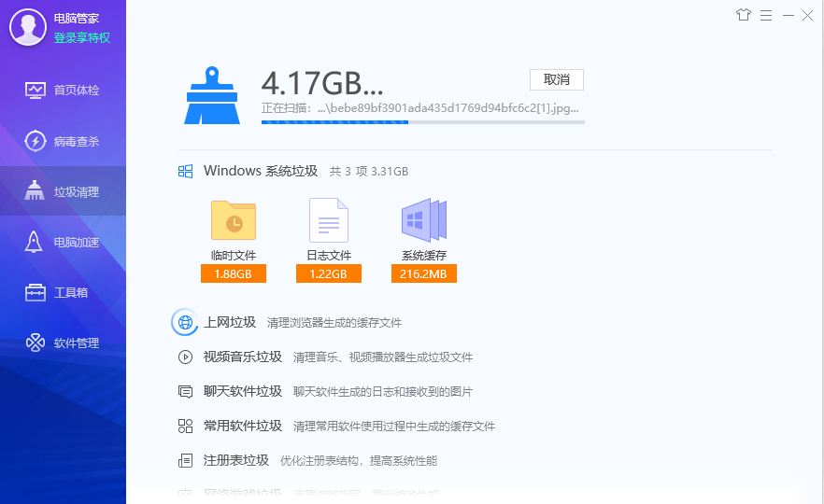This screenshot has width=824, height=504.
Task: Open the 工具箱 toolbox tab
Action: click(64, 292)
